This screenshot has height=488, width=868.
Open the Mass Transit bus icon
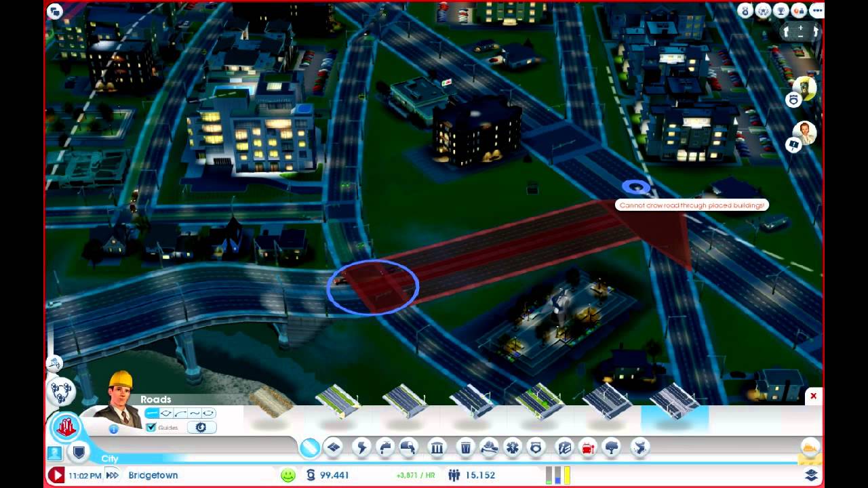click(x=588, y=447)
